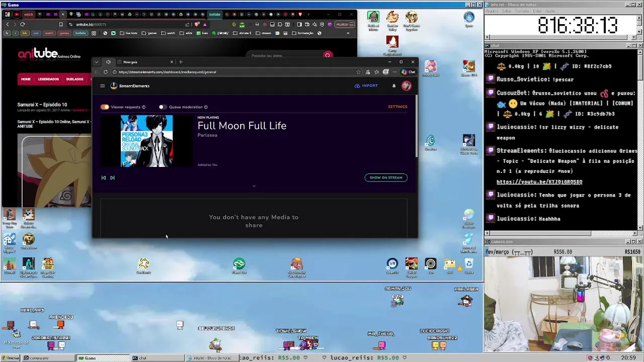The height and width of the screenshot is (362, 644).
Task: Toggle the Queue moderation switch
Action: 163,107
